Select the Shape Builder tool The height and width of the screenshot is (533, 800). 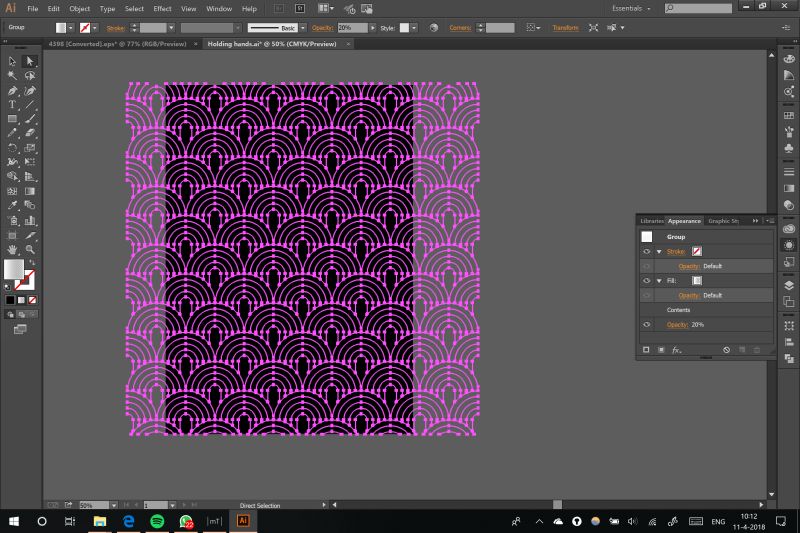pyautogui.click(x=12, y=176)
